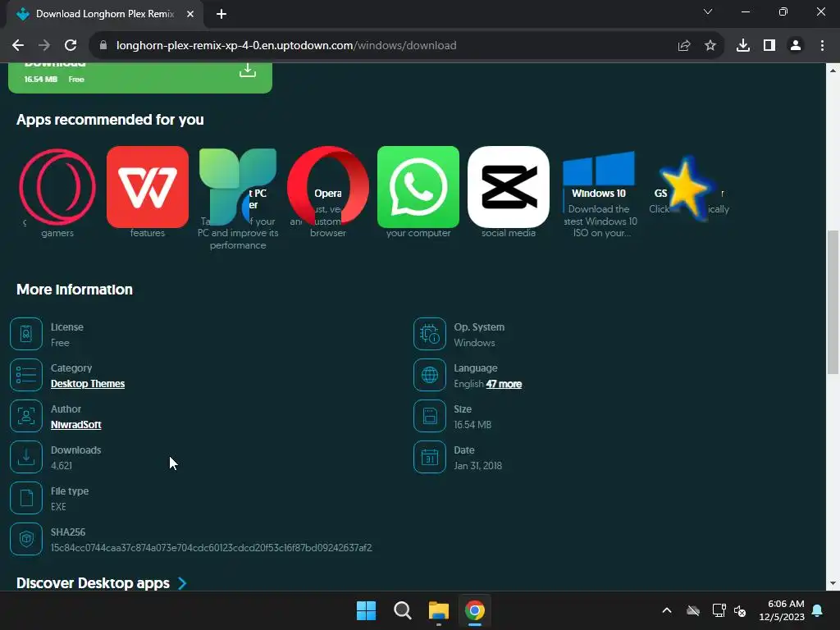
Task: Close the Longhorn Plex Remix tab
Action: [x=190, y=14]
